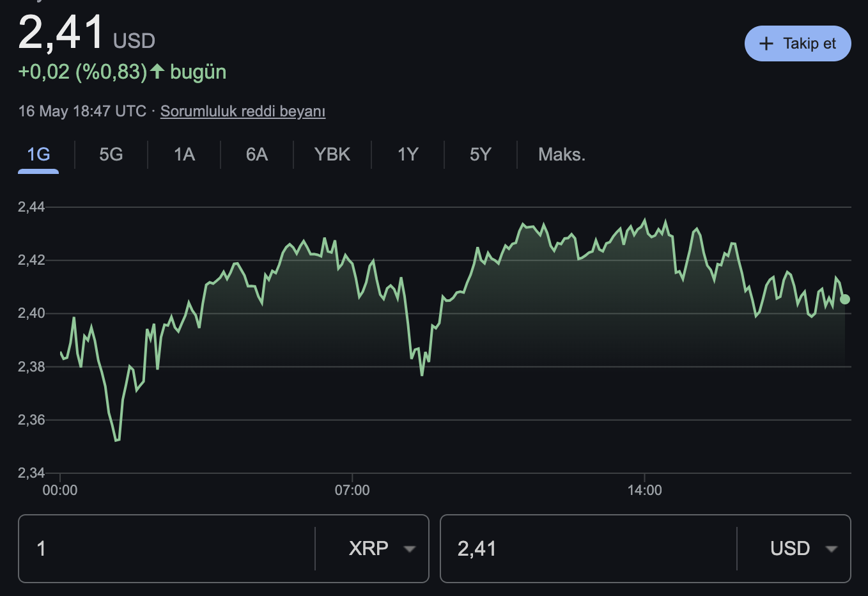This screenshot has height=596, width=868.
Task: Select the 1G time range tab
Action: (x=38, y=155)
